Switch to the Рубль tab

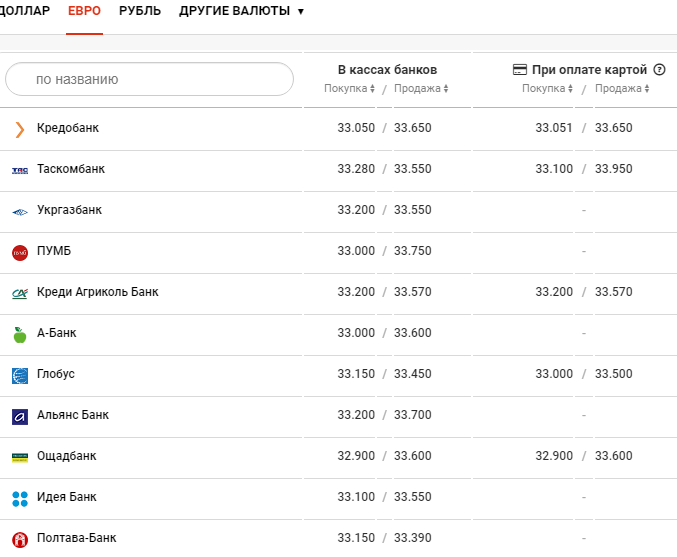(139, 11)
